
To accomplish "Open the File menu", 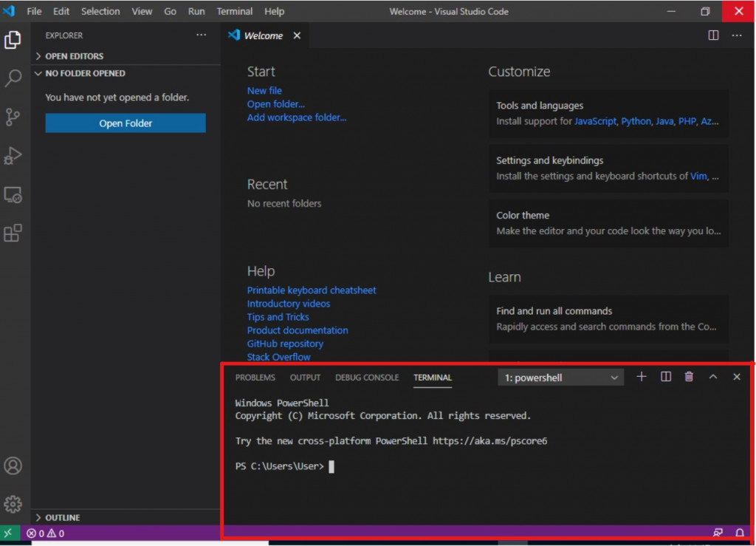I will (34, 11).
